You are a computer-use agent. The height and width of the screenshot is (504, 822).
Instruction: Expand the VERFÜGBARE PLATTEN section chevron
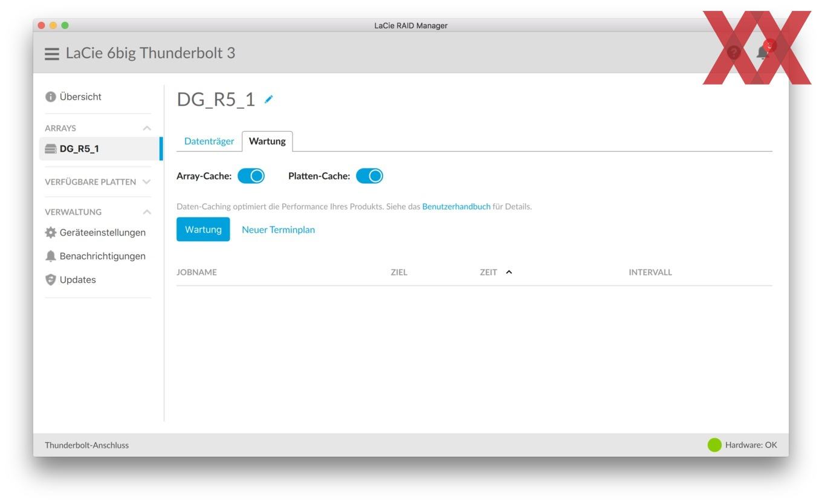(146, 182)
